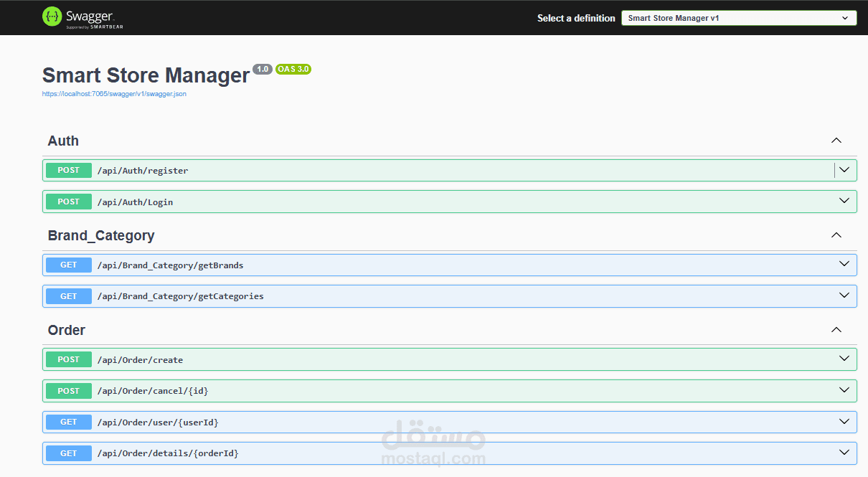Click the Brand_Category section heading
The image size is (868, 477).
click(x=101, y=235)
